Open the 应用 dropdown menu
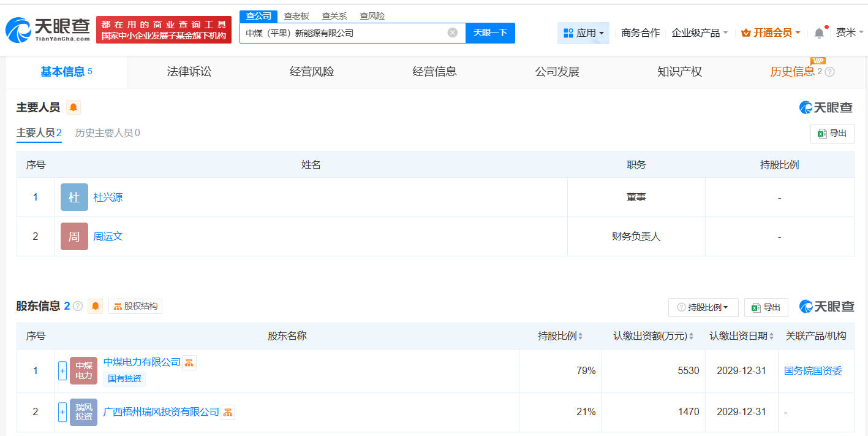The width and height of the screenshot is (868, 436). (583, 33)
